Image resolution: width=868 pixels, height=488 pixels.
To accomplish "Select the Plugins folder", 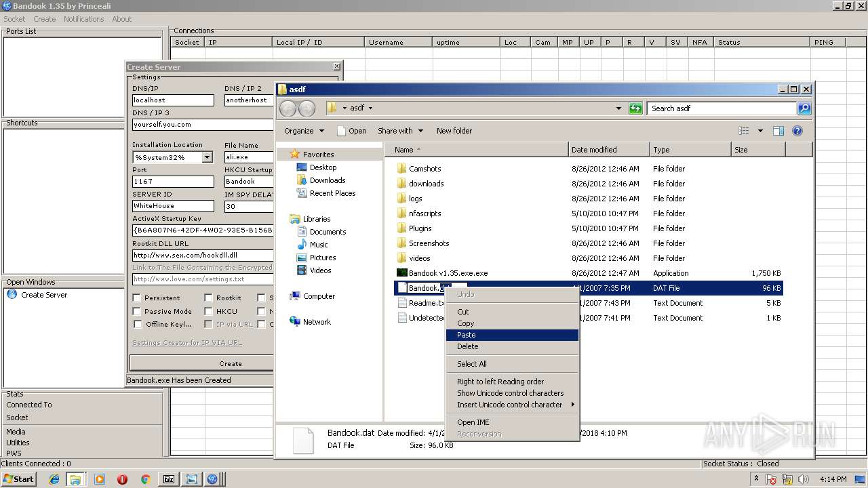I will point(420,228).
